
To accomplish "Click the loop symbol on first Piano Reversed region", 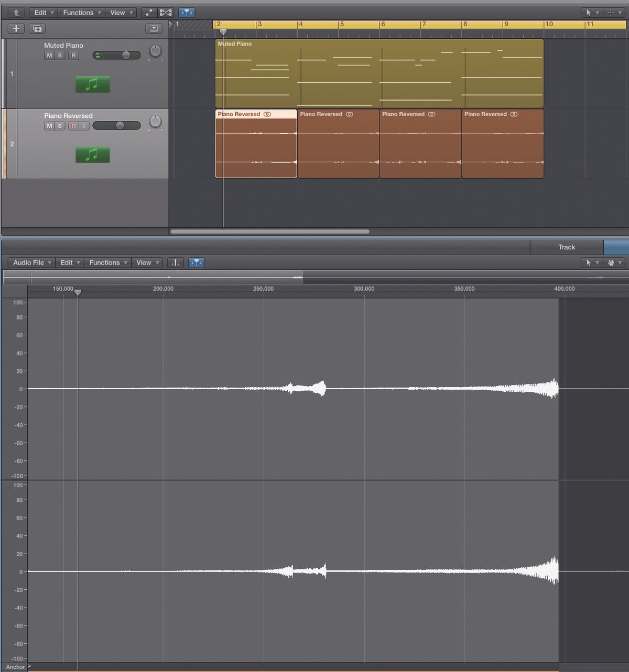I will [x=267, y=114].
